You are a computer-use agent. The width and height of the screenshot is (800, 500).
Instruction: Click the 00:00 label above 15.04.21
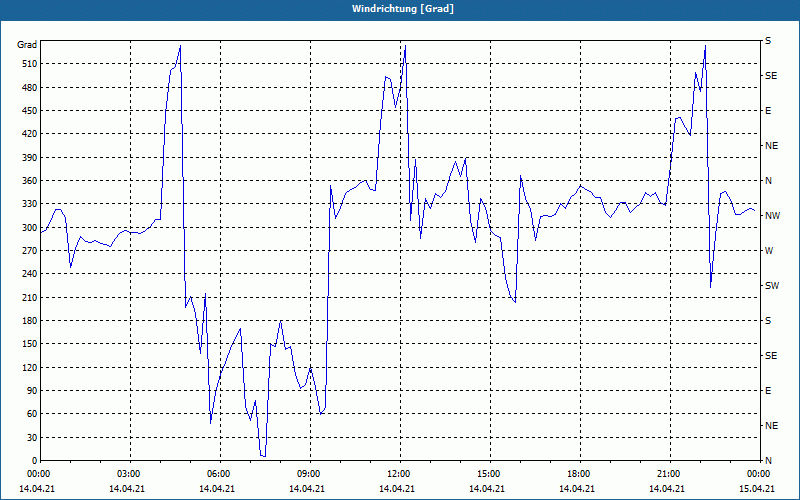(758, 474)
